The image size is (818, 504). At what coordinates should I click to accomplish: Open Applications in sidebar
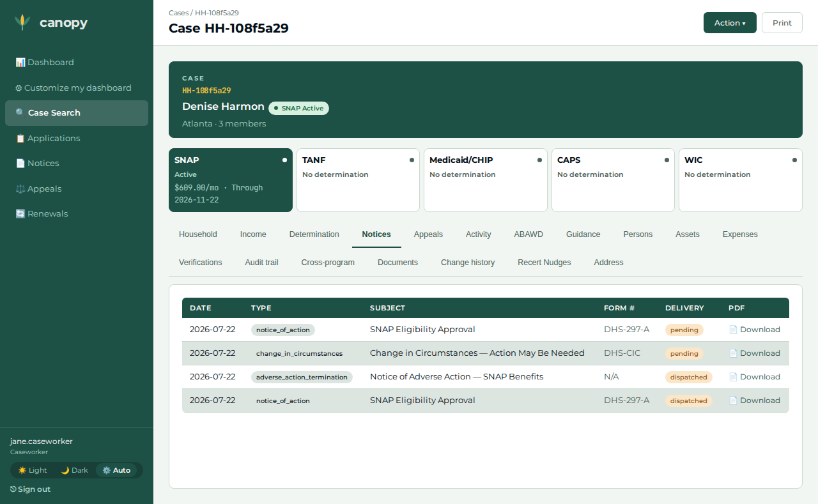point(77,138)
